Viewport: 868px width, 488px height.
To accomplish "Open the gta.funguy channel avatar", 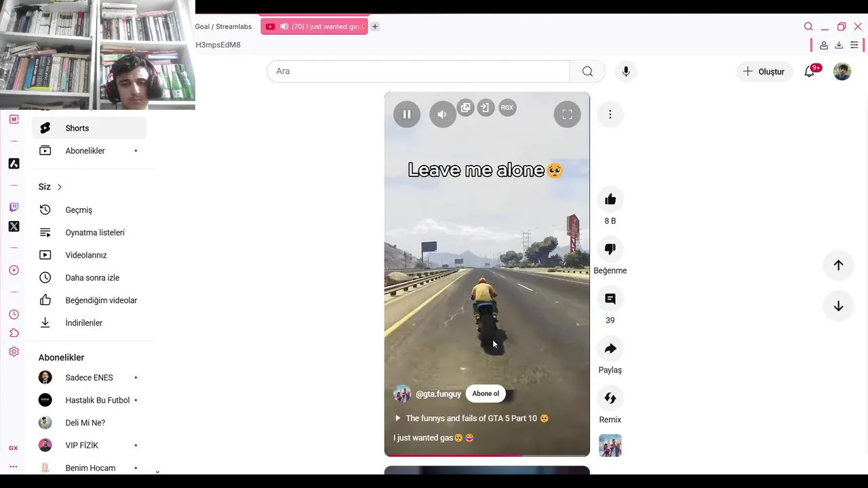I will pos(402,394).
